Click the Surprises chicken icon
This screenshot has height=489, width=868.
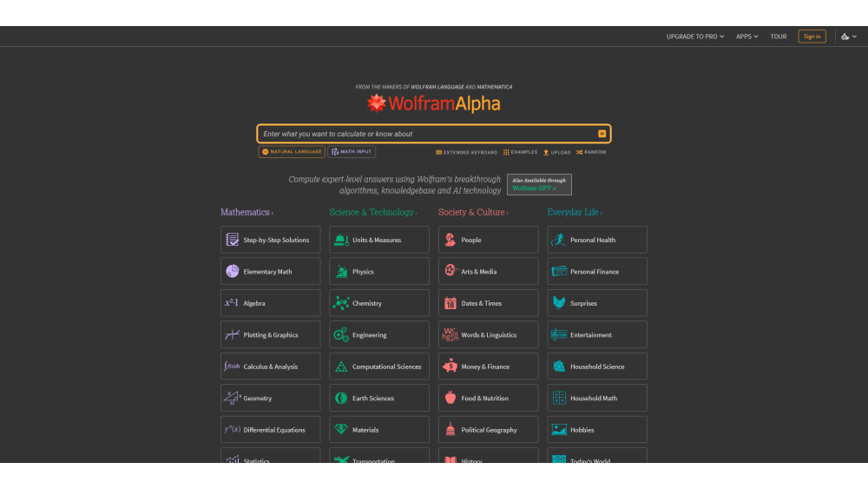(x=559, y=303)
